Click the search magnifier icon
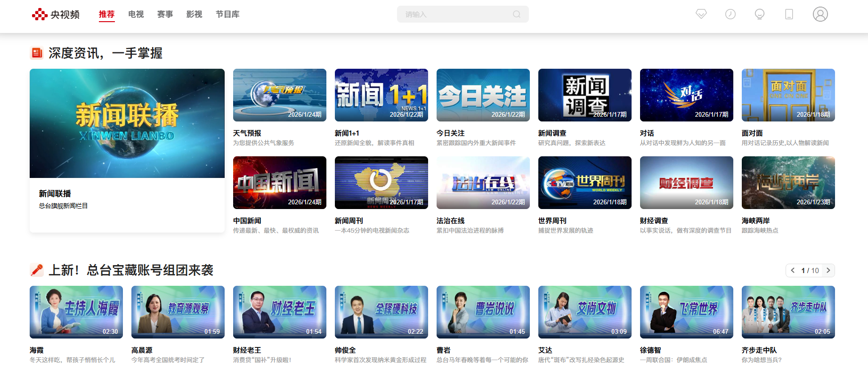Image resolution: width=868 pixels, height=387 pixels. coord(517,14)
